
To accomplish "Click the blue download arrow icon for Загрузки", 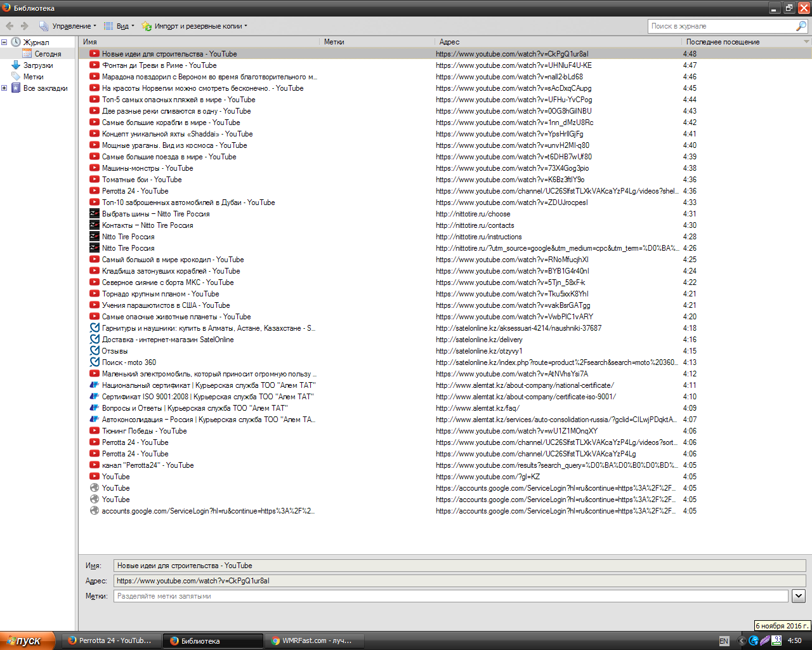I will (16, 65).
